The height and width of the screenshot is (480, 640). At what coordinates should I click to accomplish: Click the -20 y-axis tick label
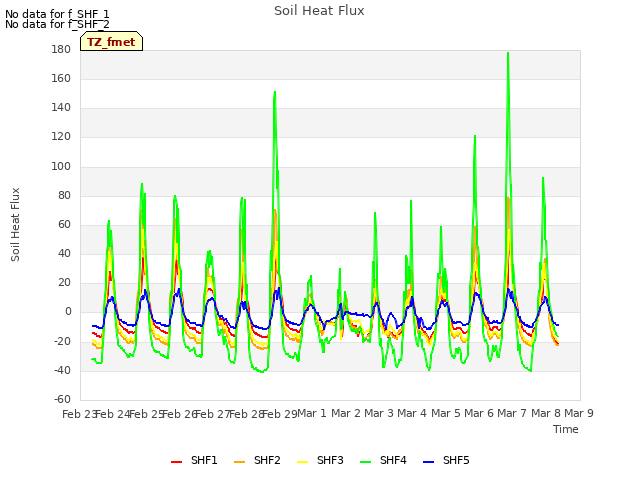point(62,342)
